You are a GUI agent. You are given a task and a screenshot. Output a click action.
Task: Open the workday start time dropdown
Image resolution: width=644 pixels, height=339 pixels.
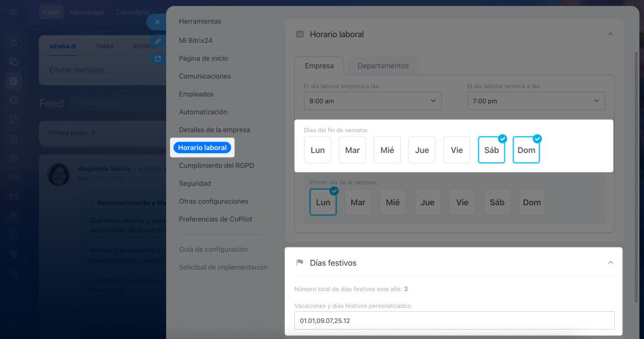tap(372, 101)
